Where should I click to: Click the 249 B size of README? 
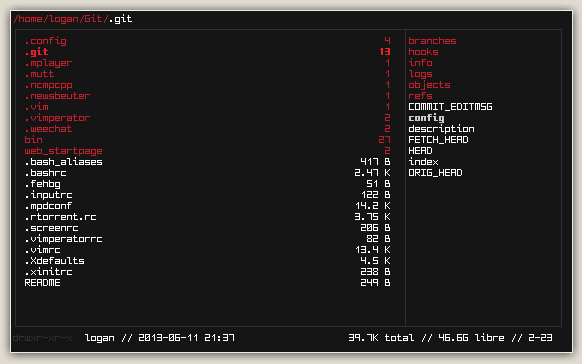[376, 283]
